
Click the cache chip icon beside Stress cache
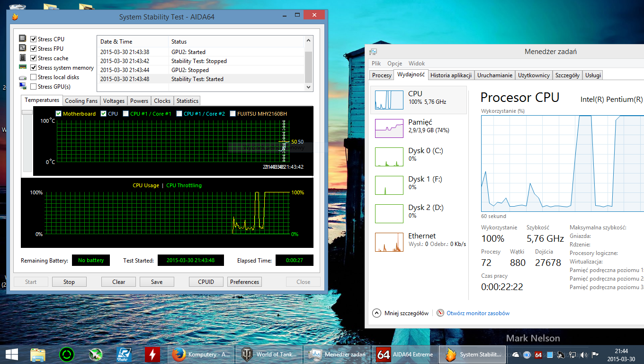pyautogui.click(x=23, y=58)
